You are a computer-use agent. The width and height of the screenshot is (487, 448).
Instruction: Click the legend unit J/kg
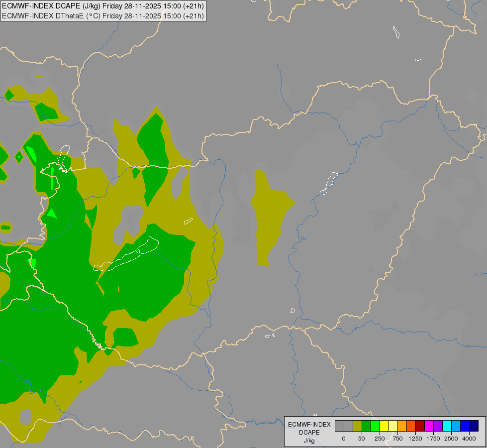[309, 441]
